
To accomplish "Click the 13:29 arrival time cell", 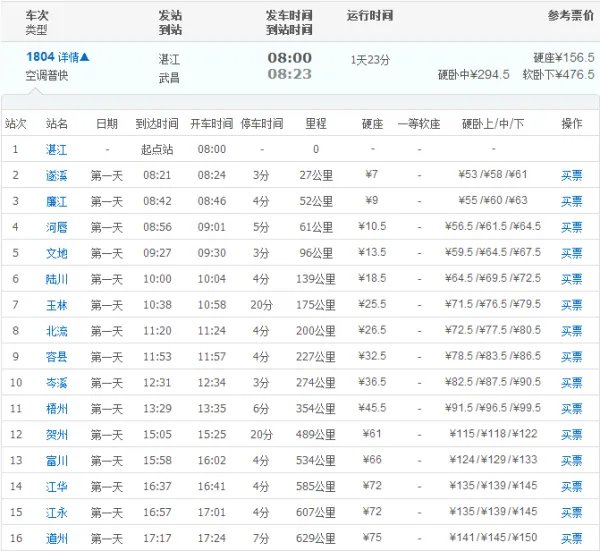I will [x=157, y=409].
